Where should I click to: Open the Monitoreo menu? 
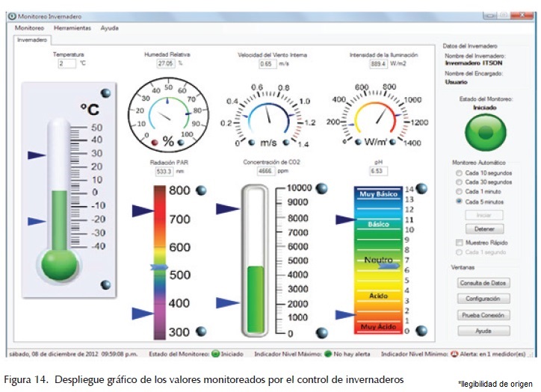click(x=30, y=28)
